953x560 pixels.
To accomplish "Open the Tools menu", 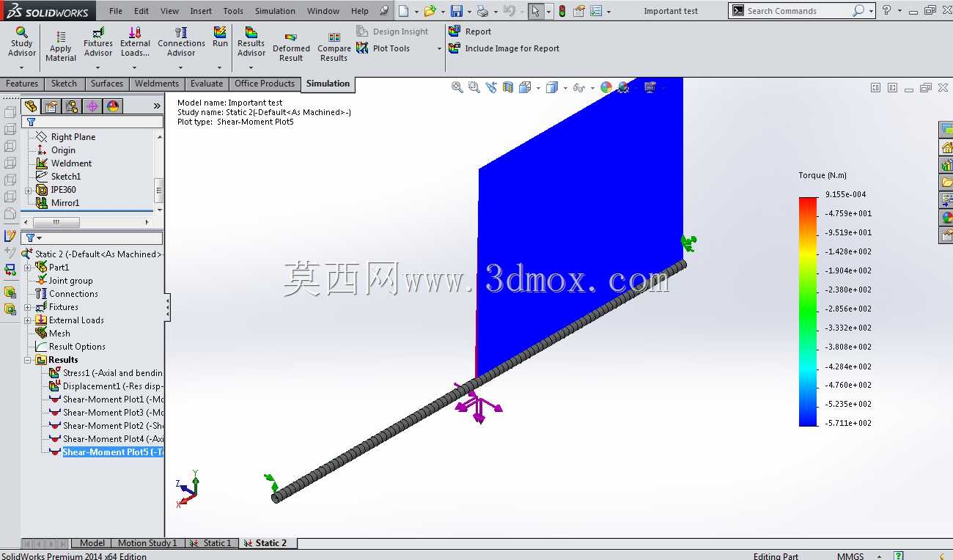I will 233,11.
